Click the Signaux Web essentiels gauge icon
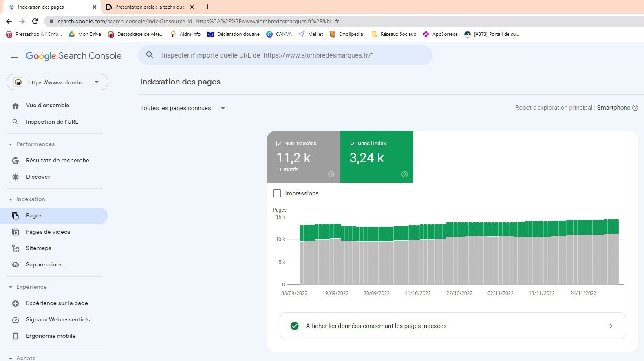Image resolution: width=644 pixels, height=361 pixels. pos(15,320)
